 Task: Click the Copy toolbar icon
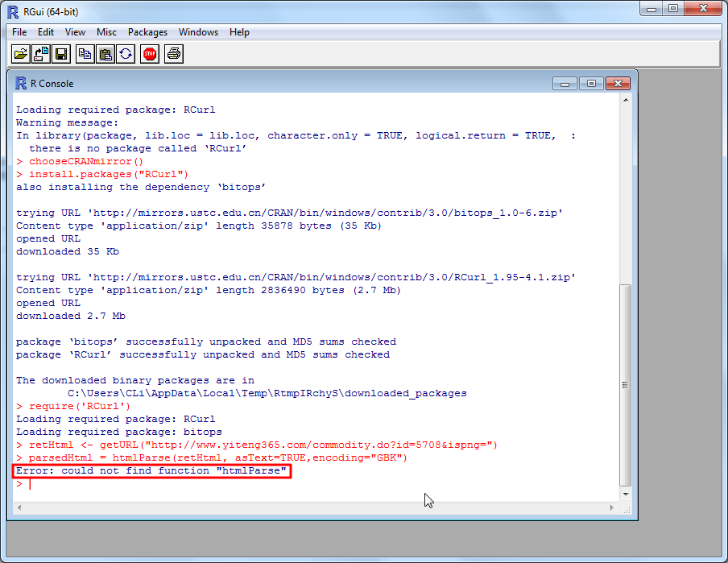[x=84, y=53]
